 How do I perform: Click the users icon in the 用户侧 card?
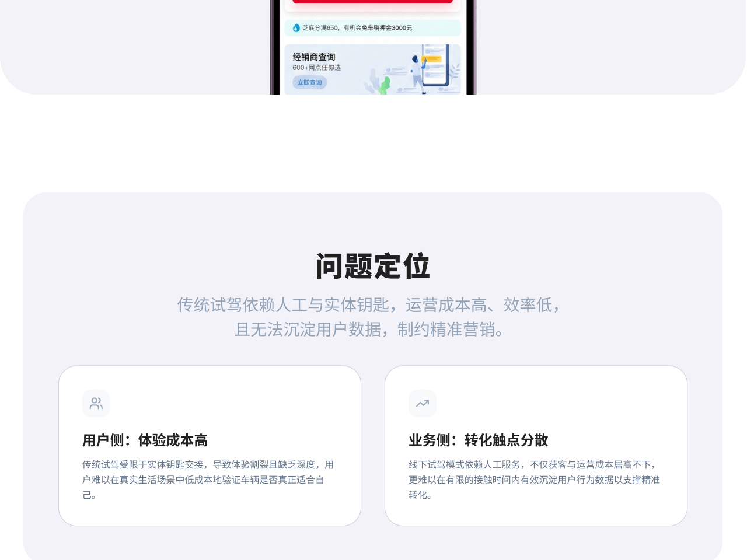96,403
